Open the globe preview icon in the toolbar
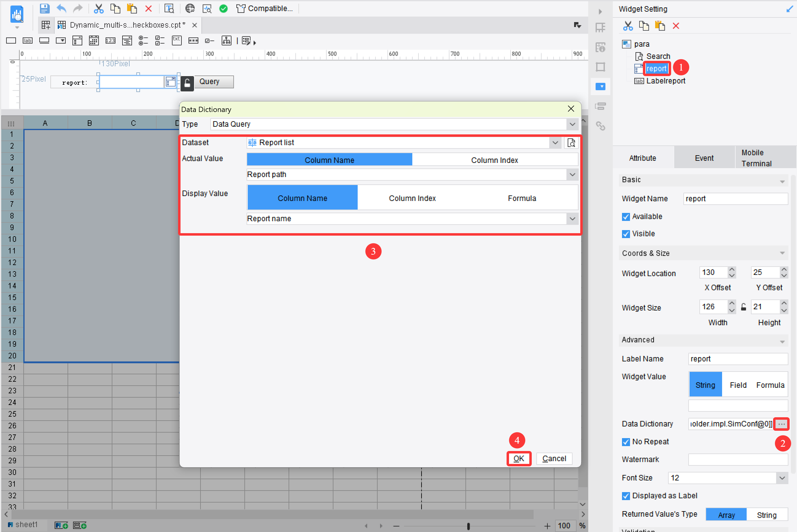The width and height of the screenshot is (797, 532). tap(190, 9)
